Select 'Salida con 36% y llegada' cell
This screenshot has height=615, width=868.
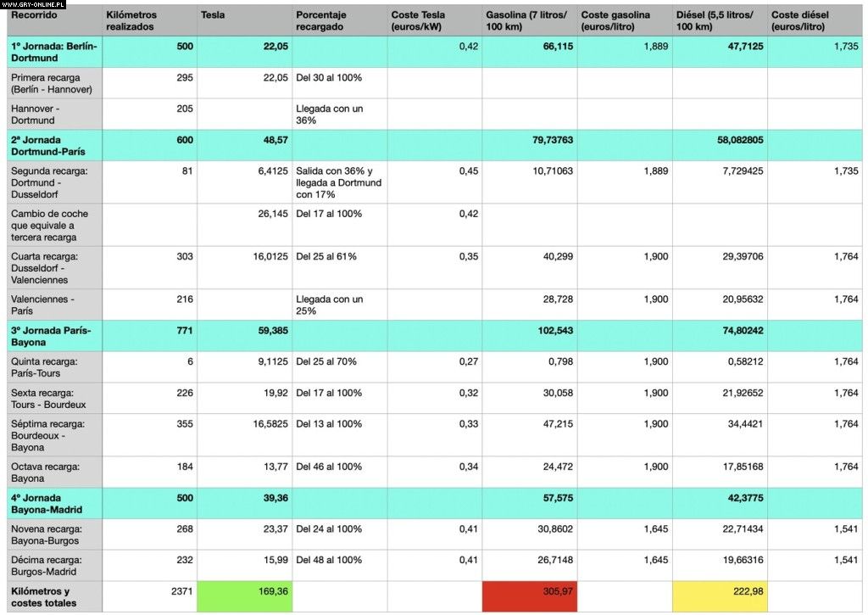pos(338,182)
